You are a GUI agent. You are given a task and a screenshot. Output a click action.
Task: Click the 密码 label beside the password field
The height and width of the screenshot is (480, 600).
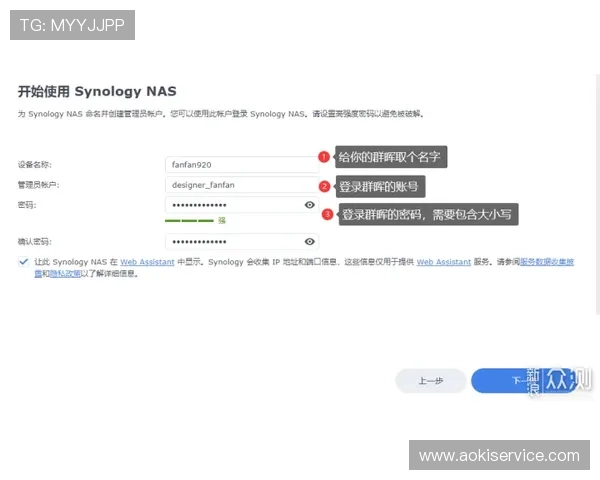pyautogui.click(x=27, y=205)
